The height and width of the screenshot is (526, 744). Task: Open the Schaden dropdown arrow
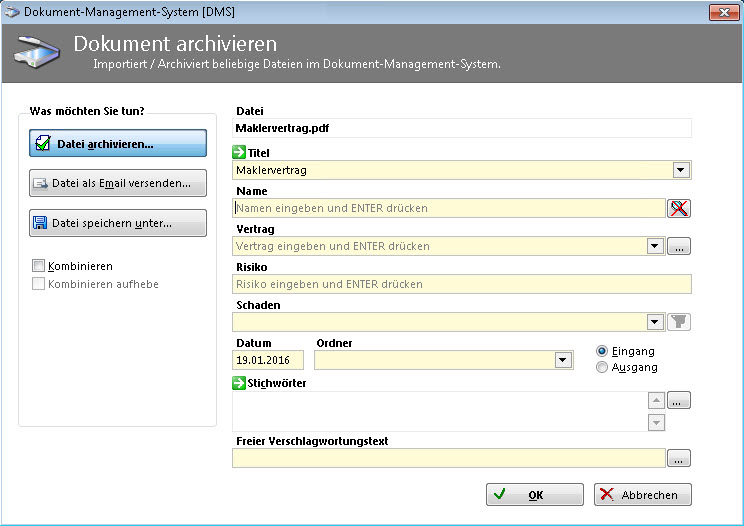click(655, 322)
